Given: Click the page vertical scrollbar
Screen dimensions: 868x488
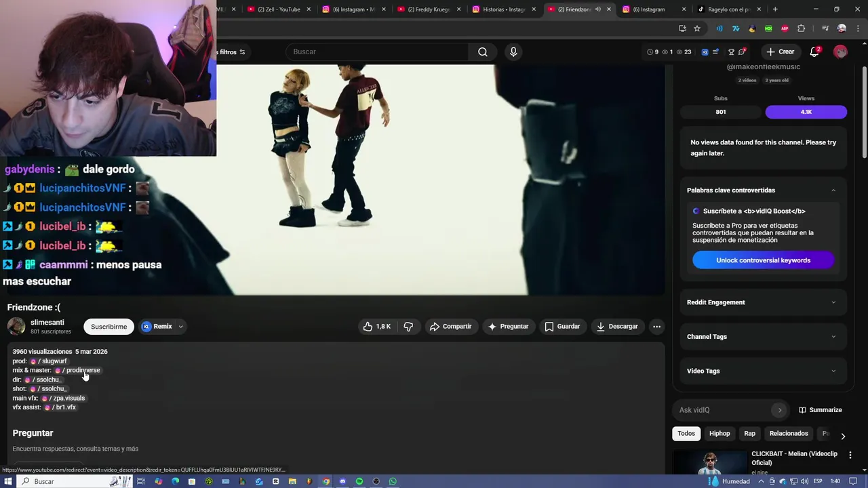Looking at the screenshot, I should click(x=864, y=112).
